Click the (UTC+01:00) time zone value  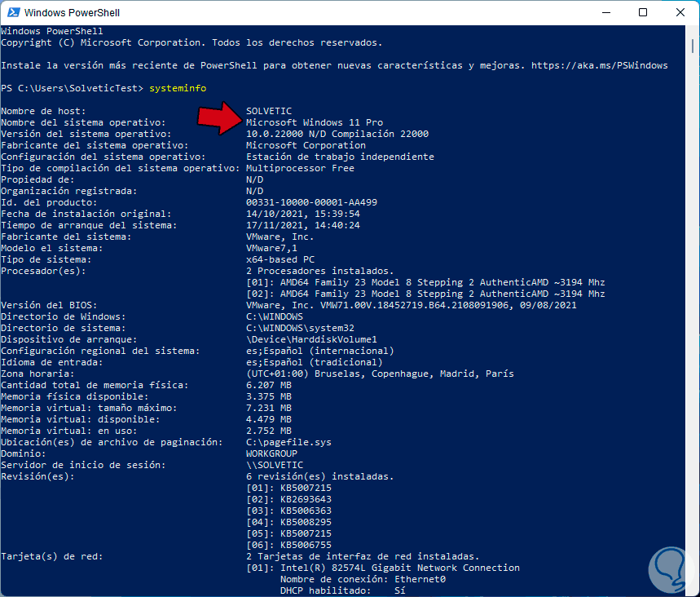[380, 374]
